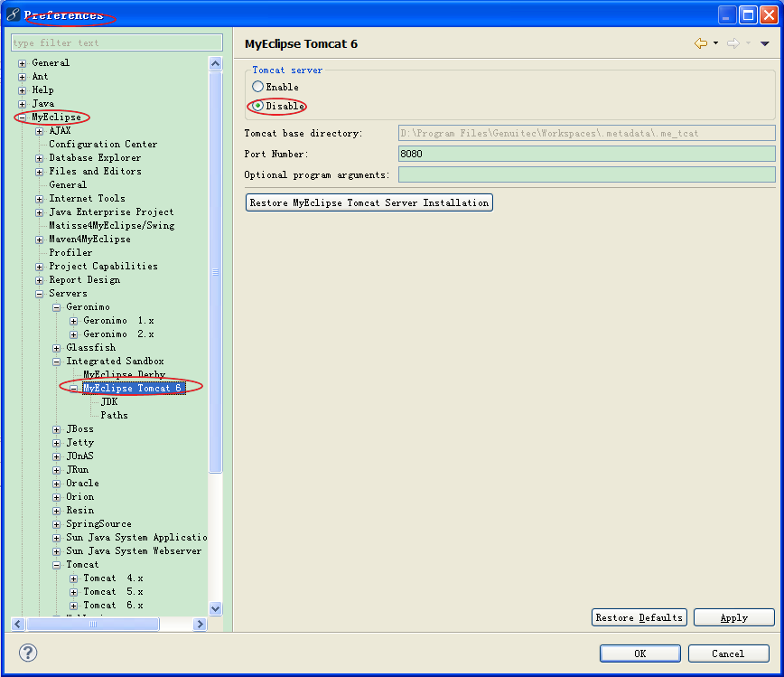
Task: Click the OK button
Action: pos(640,653)
